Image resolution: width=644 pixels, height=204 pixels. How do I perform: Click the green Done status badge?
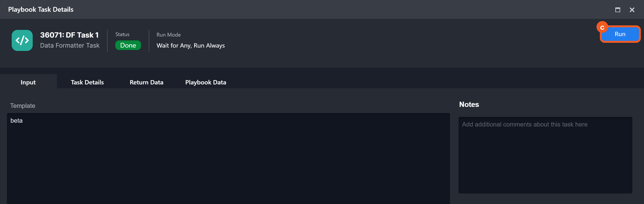[x=128, y=45]
